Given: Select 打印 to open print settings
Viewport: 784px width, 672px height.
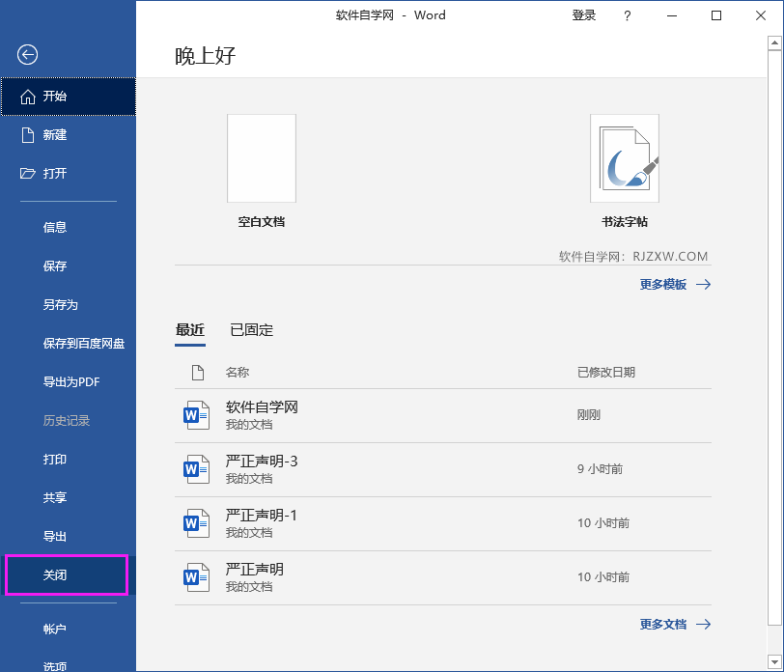Looking at the screenshot, I should coord(55,460).
